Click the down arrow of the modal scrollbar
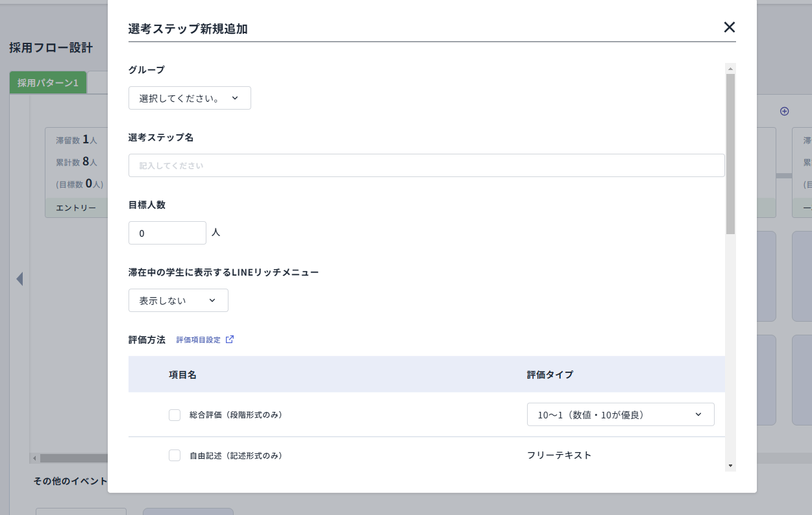 point(730,464)
